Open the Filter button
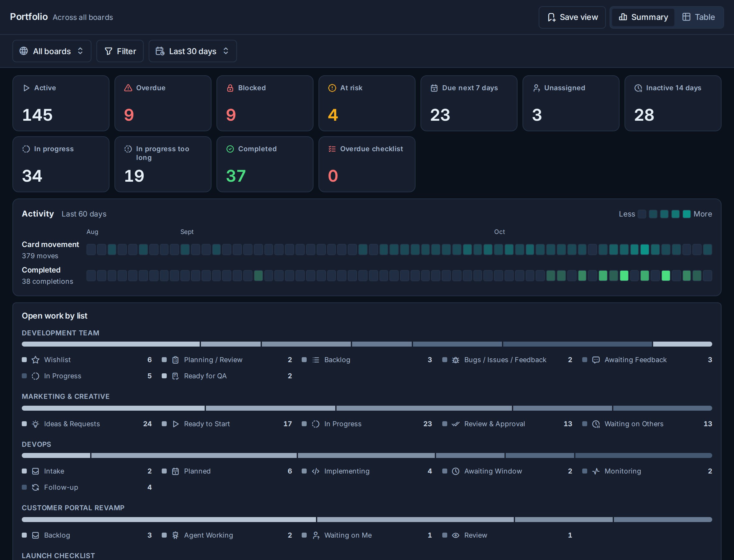The width and height of the screenshot is (734, 560). pyautogui.click(x=120, y=51)
